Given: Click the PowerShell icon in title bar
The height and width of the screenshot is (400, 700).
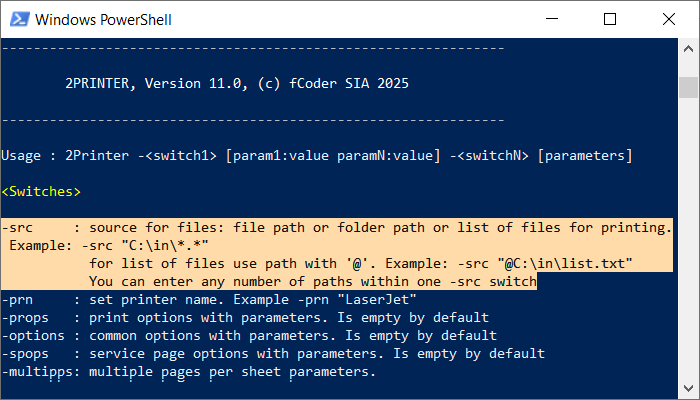Looking at the screenshot, I should click(x=20, y=19).
